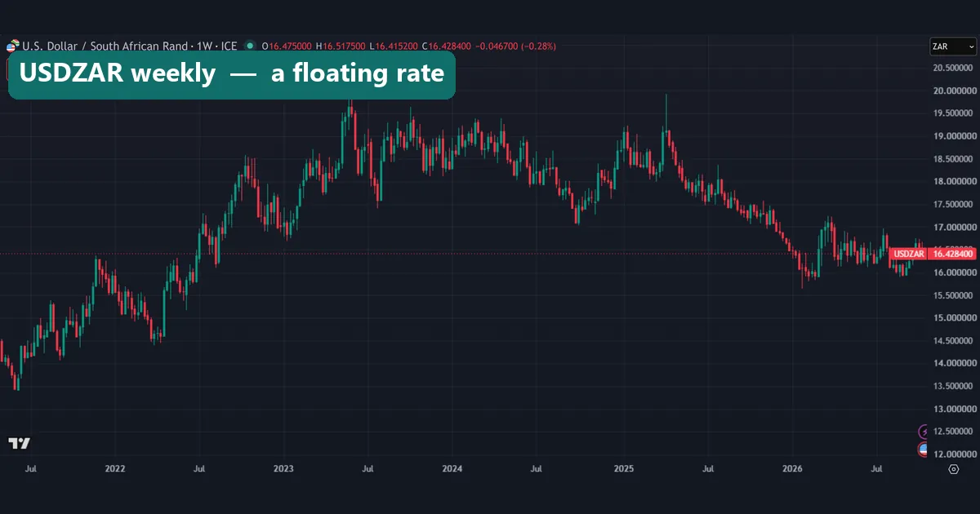Click the U.S. Dollar / South African Rand title
The image size is (980, 514).
105,47
